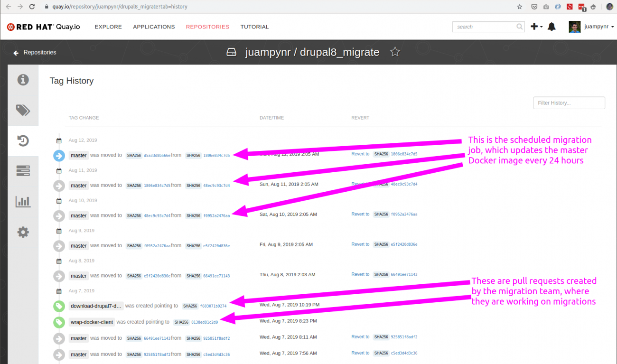Open the notifications bell
Image resolution: width=617 pixels, height=364 pixels.
pyautogui.click(x=552, y=27)
